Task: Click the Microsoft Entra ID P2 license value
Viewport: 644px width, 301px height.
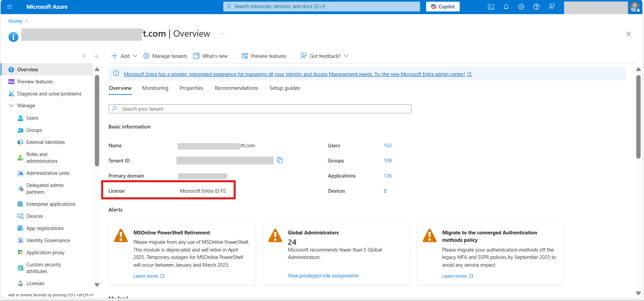Action: pos(203,191)
